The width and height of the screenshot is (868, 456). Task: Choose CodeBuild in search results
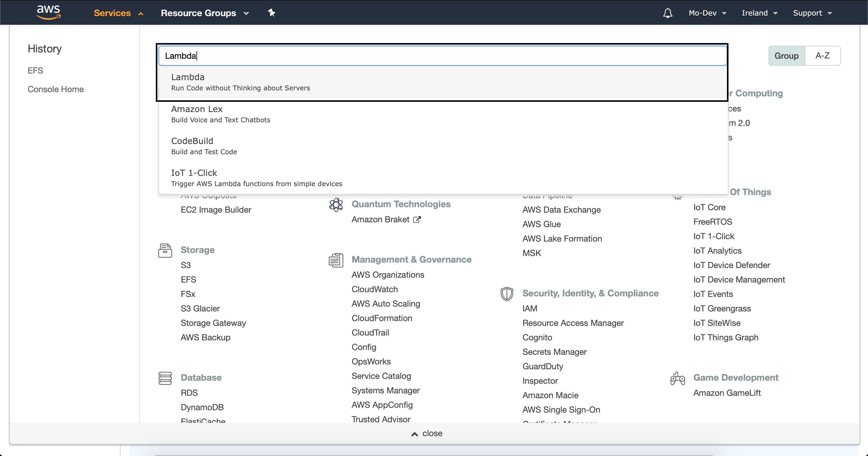[x=204, y=145]
